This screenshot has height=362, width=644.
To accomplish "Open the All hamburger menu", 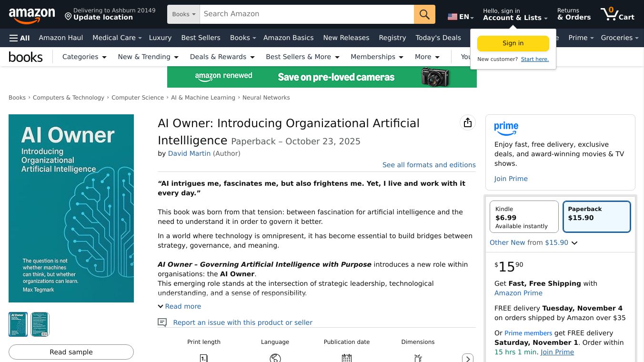I will (x=20, y=38).
